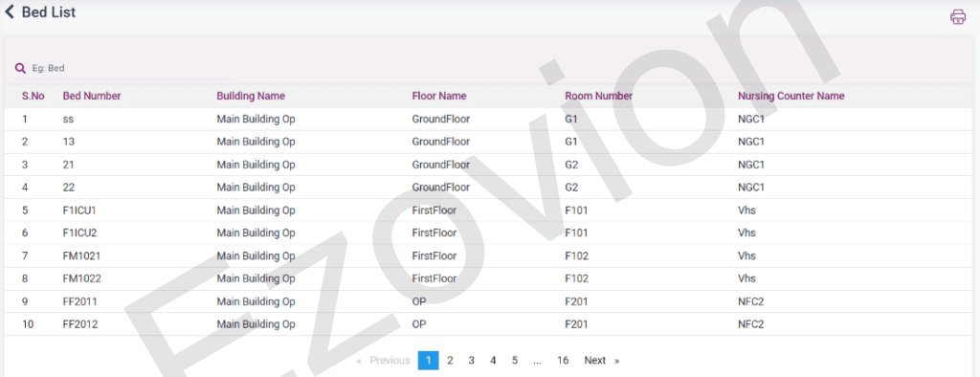980x377 pixels.
Task: Sort by Room Number column header
Action: [598, 97]
